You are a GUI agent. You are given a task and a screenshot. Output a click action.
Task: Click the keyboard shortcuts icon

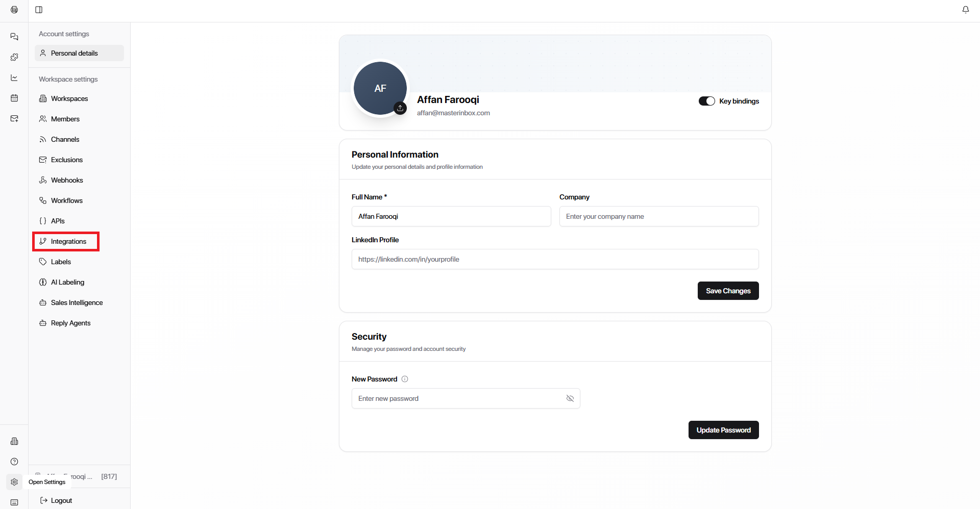14,502
